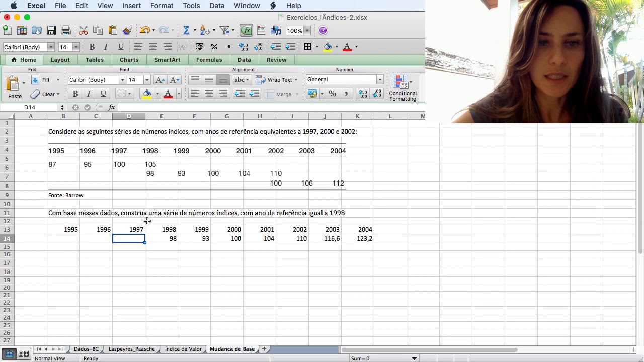
Task: Click the Name Box showing D14
Action: click(x=30, y=107)
